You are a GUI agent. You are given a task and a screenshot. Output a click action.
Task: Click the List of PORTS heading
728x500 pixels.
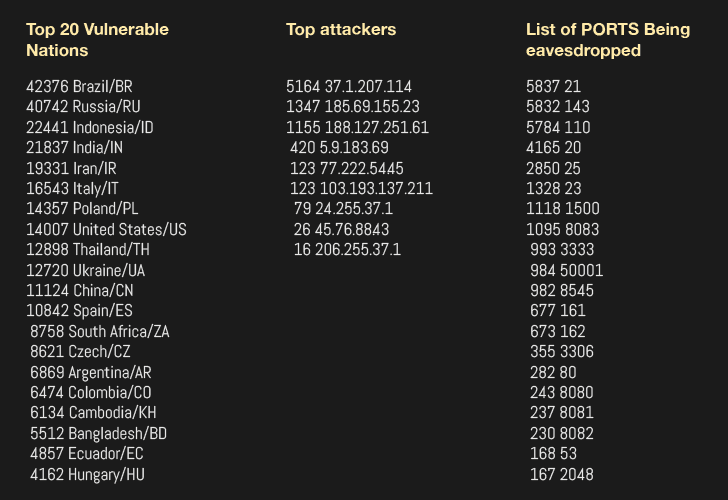(x=607, y=39)
